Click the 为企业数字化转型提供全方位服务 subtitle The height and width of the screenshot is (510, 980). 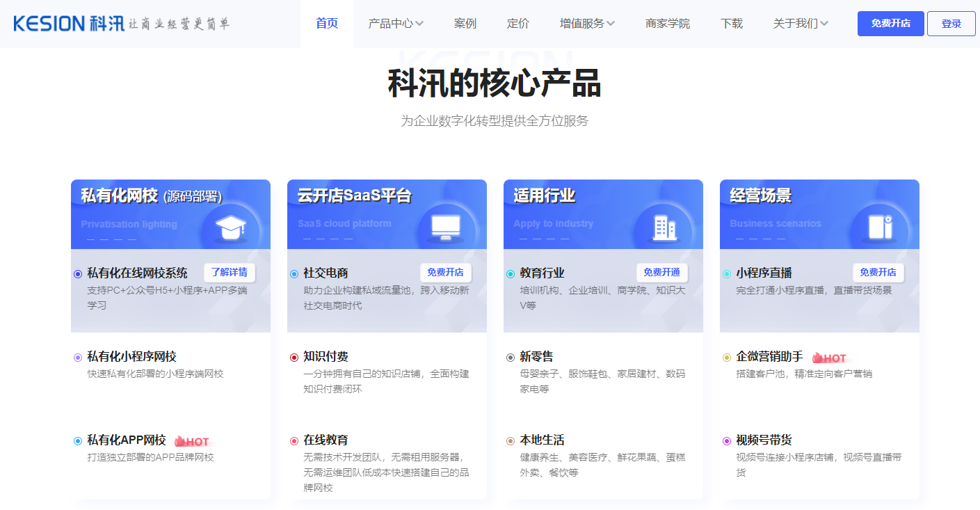(495, 121)
